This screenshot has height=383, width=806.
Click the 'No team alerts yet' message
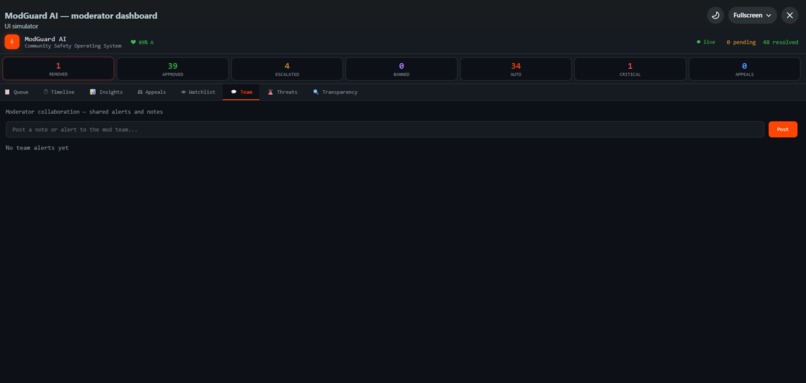point(37,148)
